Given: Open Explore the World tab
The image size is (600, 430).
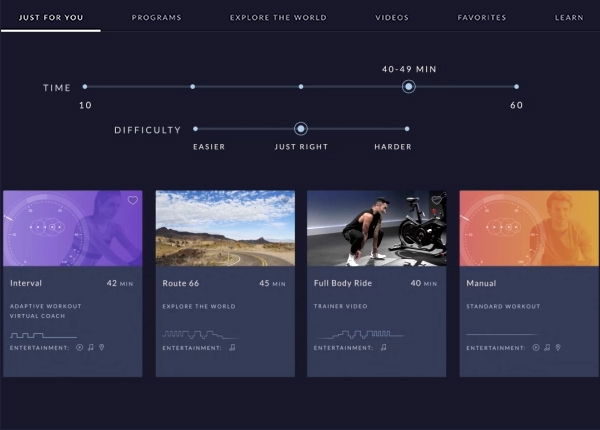Looking at the screenshot, I should tap(278, 18).
